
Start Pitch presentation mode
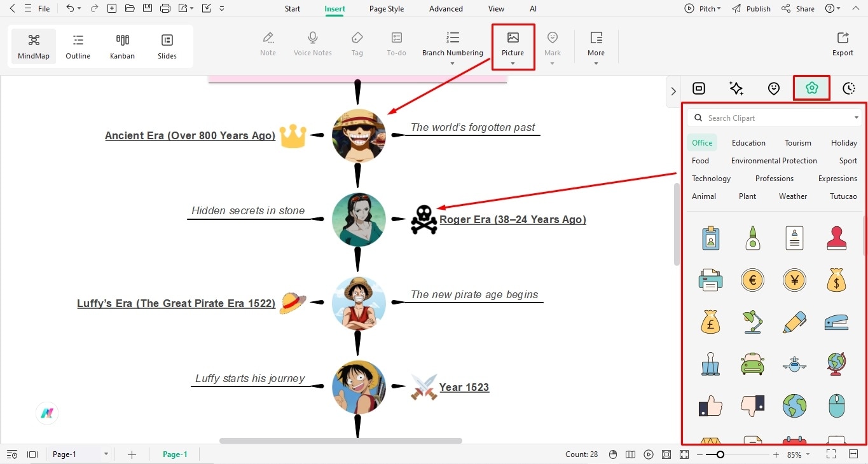click(x=703, y=9)
